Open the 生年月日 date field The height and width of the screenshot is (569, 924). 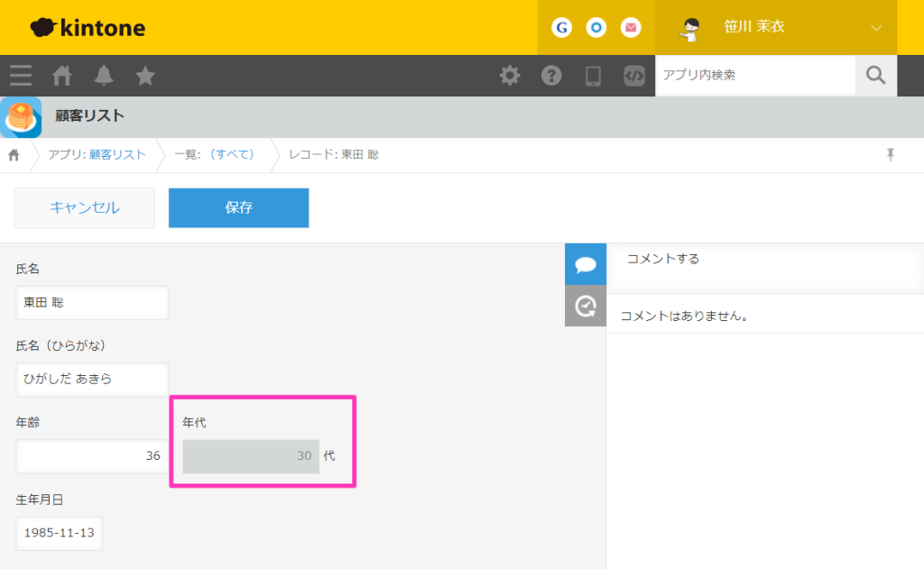(59, 533)
